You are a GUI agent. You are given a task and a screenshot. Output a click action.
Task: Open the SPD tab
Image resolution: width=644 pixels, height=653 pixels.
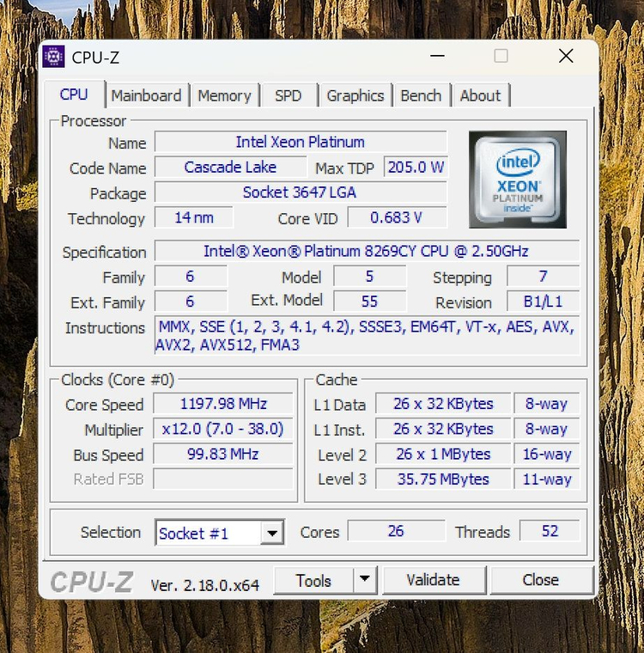(x=288, y=95)
